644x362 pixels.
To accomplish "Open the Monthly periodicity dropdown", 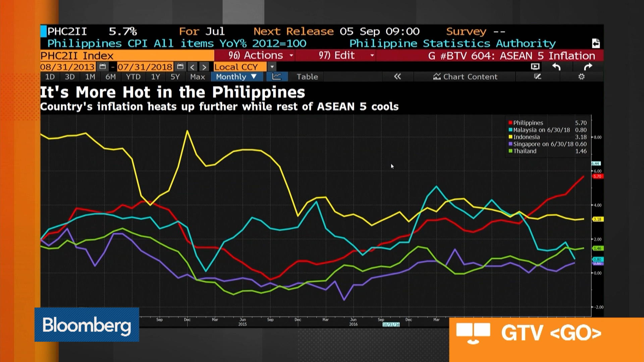I will [236, 77].
